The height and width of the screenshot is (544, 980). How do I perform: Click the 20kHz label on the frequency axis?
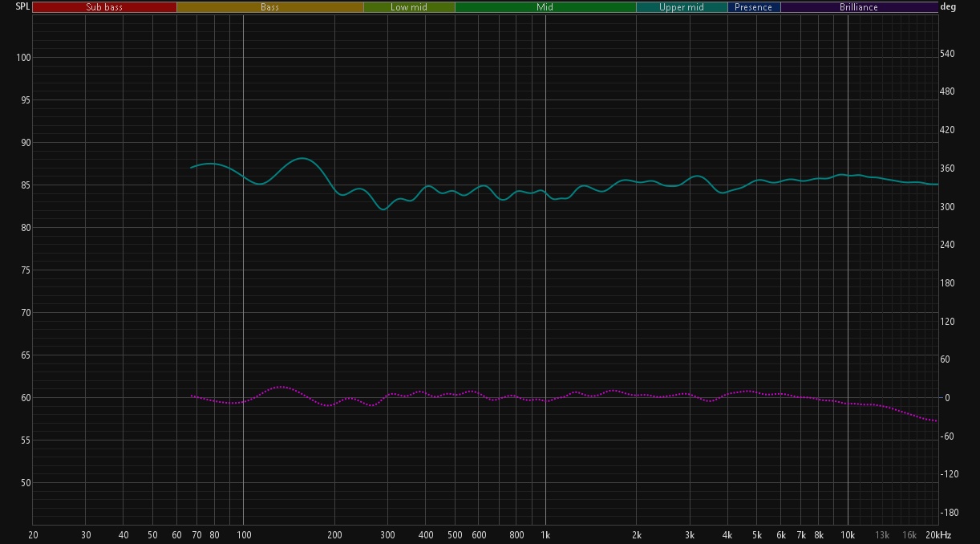pyautogui.click(x=938, y=535)
